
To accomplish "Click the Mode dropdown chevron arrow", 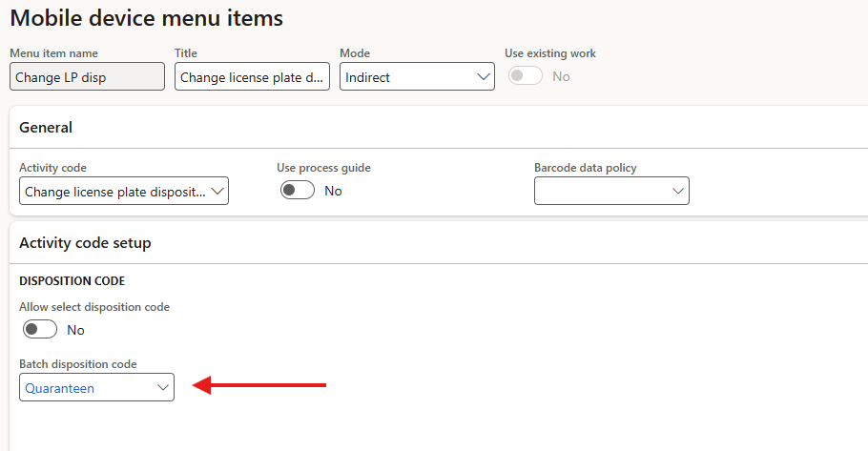I will (x=482, y=77).
